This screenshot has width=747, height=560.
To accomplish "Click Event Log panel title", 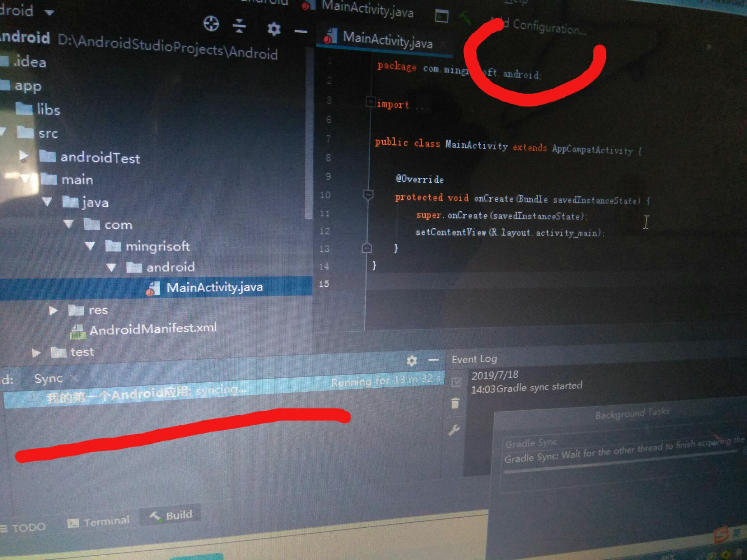I will click(474, 359).
